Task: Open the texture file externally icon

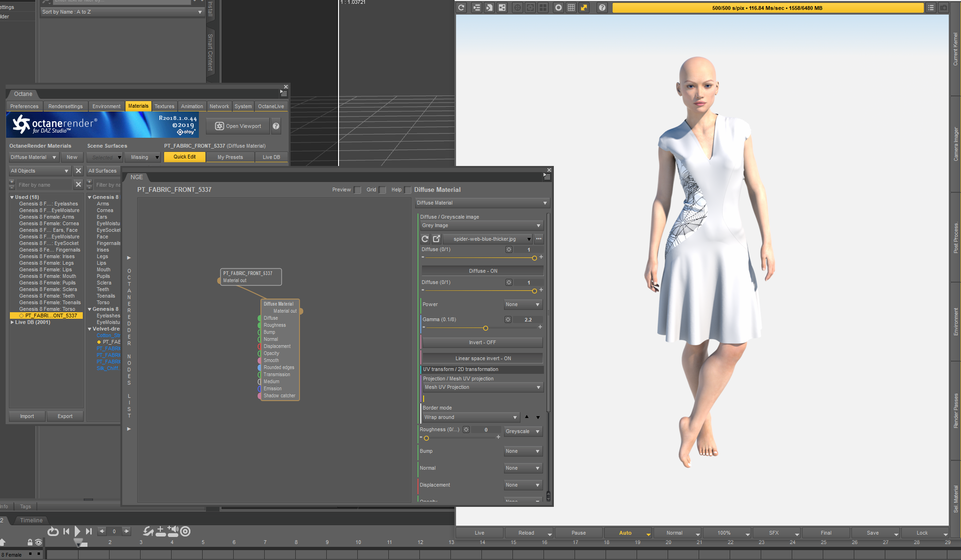Action: [436, 239]
